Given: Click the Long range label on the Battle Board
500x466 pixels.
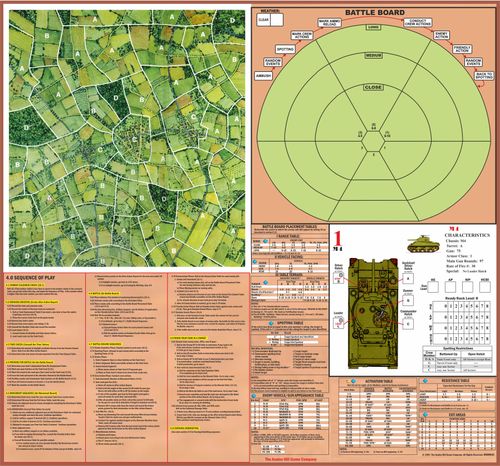Looking at the screenshot, I should 373,27.
